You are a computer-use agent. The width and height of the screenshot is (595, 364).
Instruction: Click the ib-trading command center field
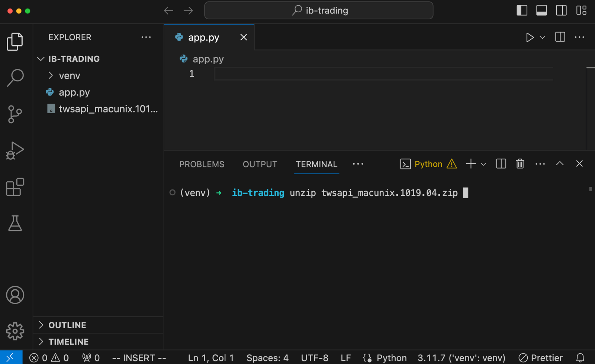(319, 10)
